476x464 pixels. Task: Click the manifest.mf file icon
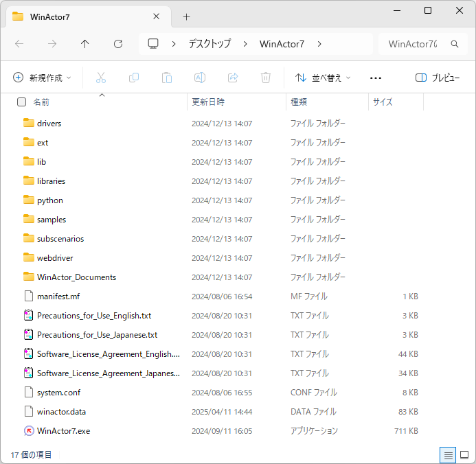pos(29,296)
